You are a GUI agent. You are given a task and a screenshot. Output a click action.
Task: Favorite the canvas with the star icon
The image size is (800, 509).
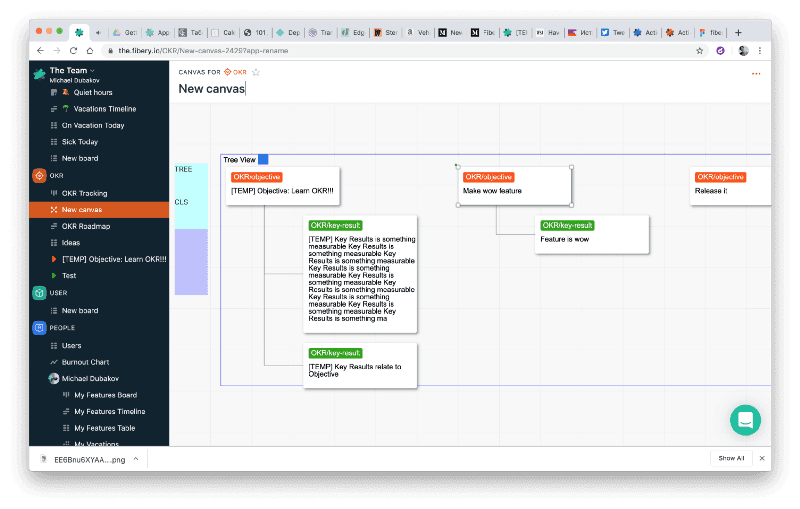tap(256, 72)
